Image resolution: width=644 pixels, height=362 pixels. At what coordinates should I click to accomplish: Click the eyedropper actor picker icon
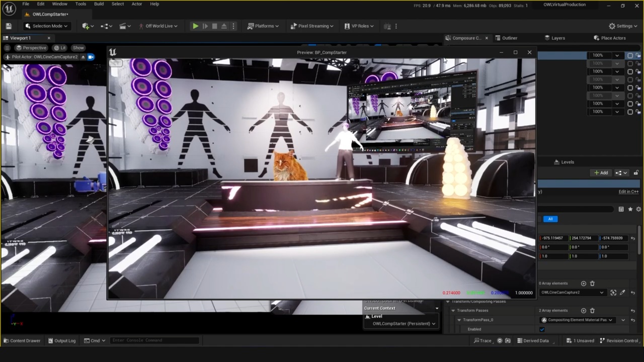(622, 293)
